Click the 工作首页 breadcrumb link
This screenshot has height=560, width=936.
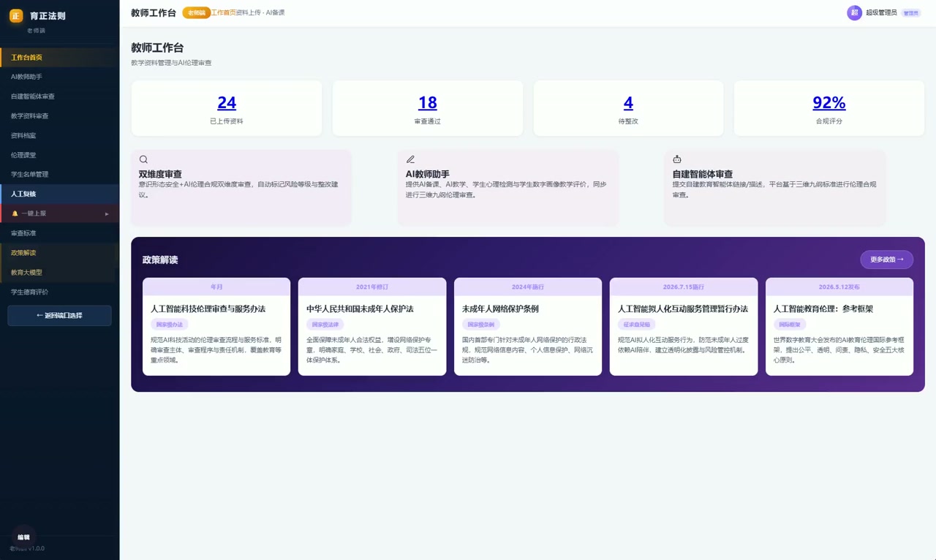point(223,12)
